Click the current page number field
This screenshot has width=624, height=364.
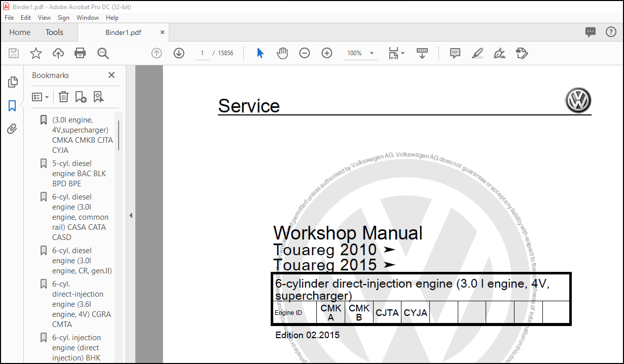[x=202, y=53]
